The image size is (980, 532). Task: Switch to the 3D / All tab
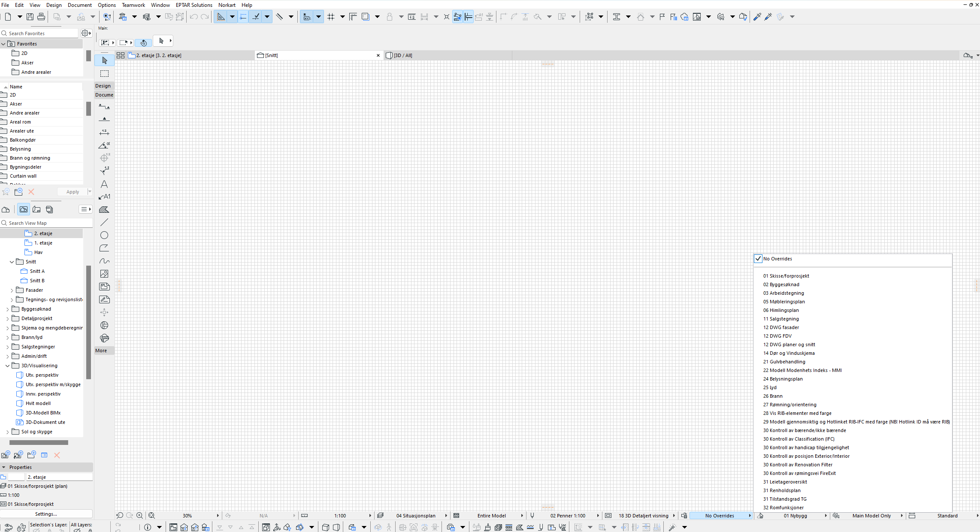(403, 55)
